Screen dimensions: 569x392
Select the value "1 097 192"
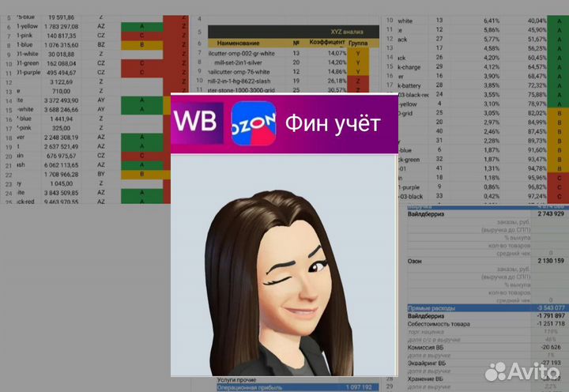tap(359, 387)
